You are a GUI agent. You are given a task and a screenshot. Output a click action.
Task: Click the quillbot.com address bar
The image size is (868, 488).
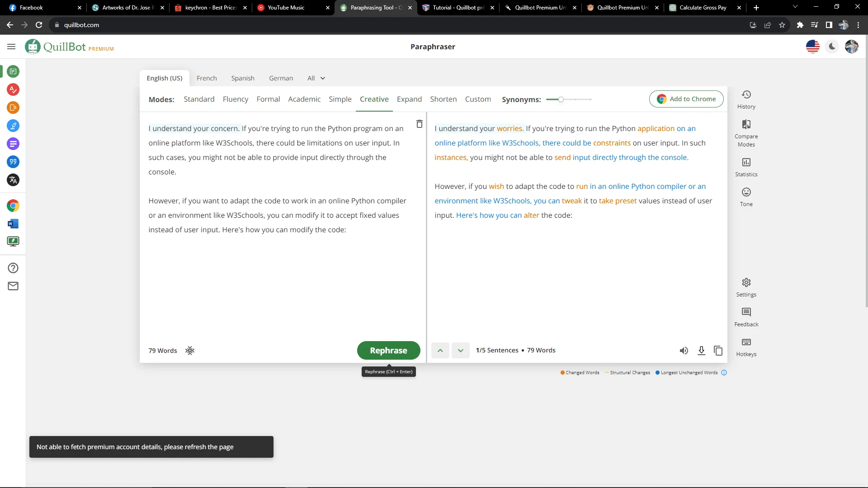click(398, 25)
